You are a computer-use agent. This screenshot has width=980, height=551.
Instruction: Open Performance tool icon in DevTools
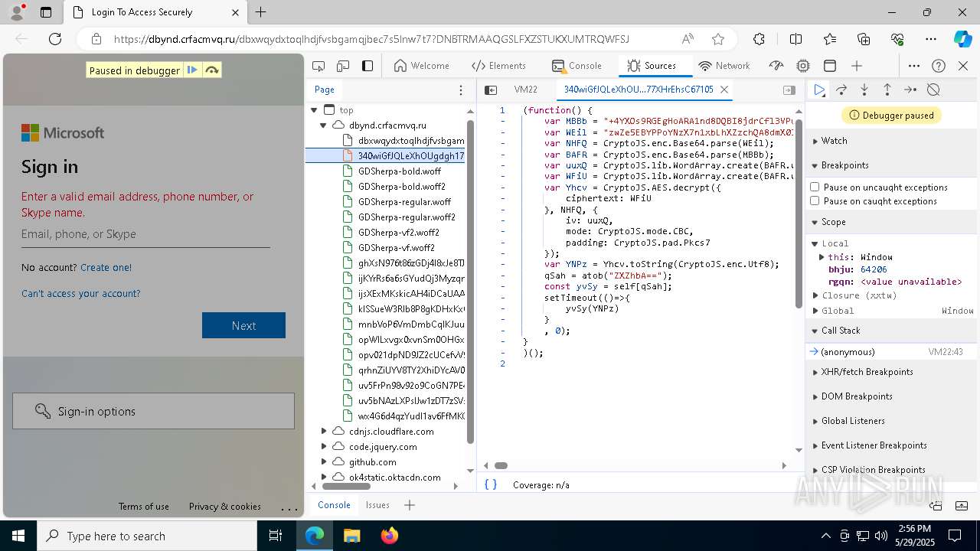[777, 66]
